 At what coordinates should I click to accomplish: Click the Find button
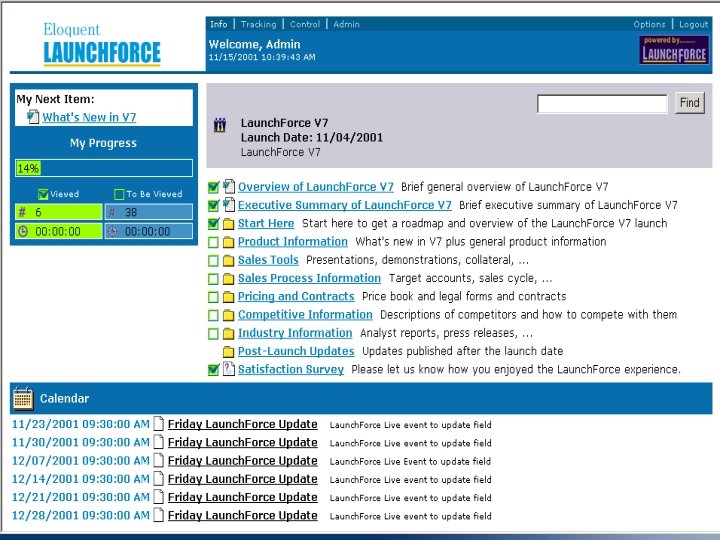(690, 103)
